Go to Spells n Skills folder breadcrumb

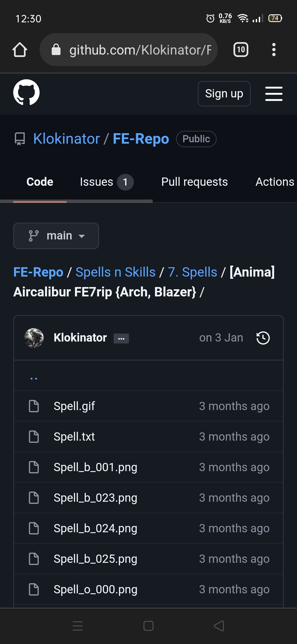(x=116, y=272)
